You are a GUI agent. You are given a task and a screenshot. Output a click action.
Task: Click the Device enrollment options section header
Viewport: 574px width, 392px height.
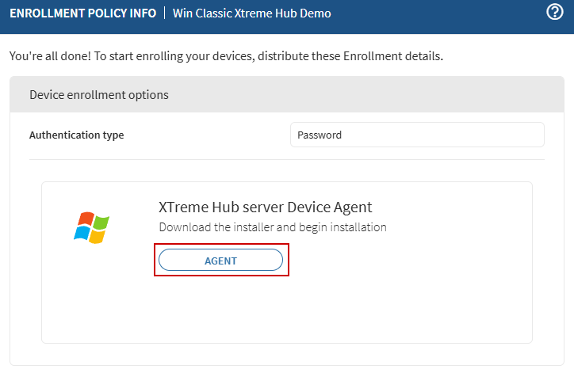point(99,95)
